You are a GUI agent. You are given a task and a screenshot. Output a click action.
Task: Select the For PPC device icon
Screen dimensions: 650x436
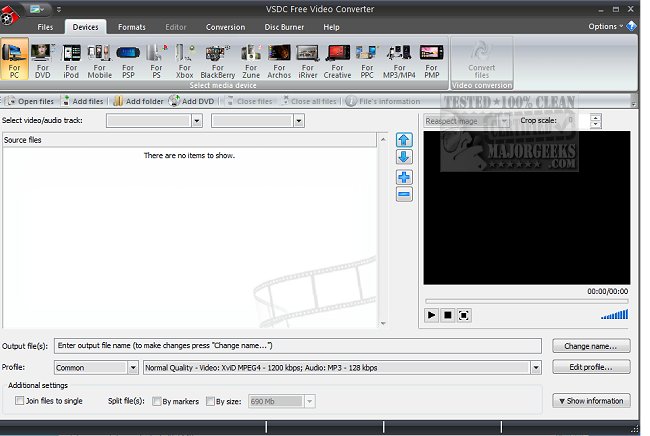click(x=367, y=61)
